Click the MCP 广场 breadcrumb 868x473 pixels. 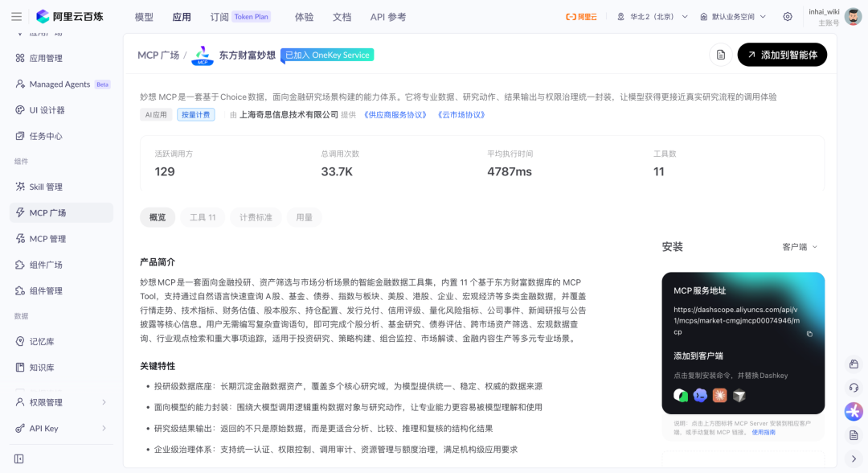pos(158,55)
